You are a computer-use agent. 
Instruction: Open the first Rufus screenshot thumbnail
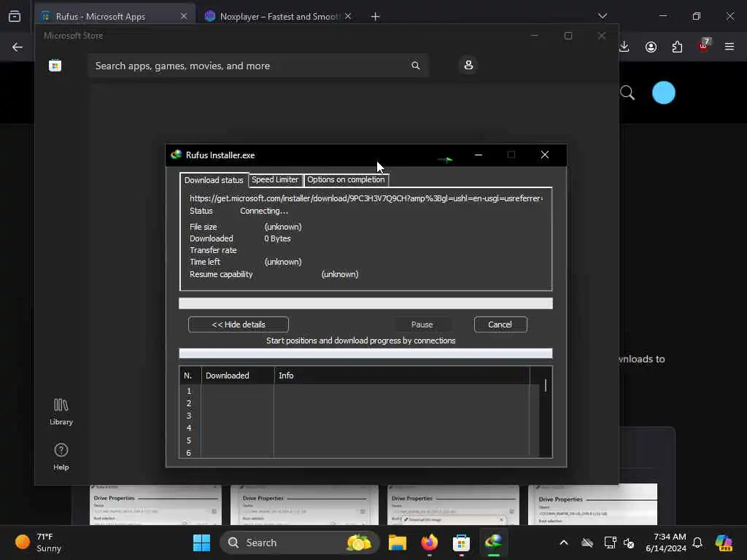tap(155, 505)
